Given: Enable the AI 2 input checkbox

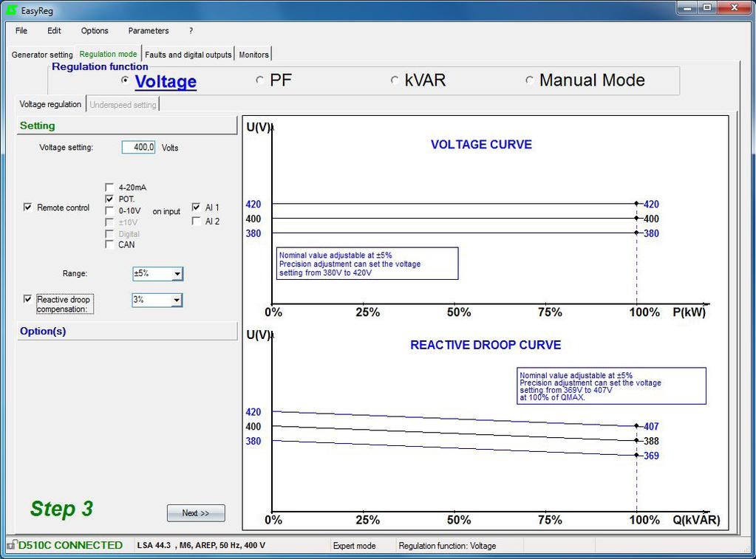Looking at the screenshot, I should click(x=197, y=222).
